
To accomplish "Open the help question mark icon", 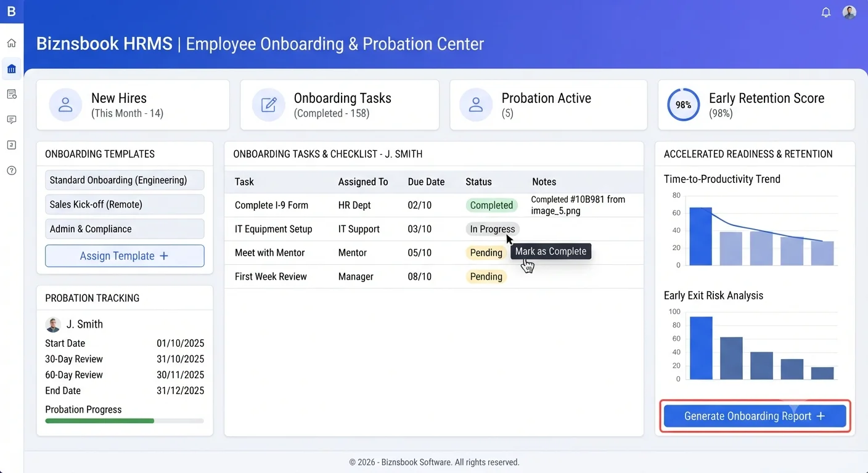I will click(x=11, y=171).
